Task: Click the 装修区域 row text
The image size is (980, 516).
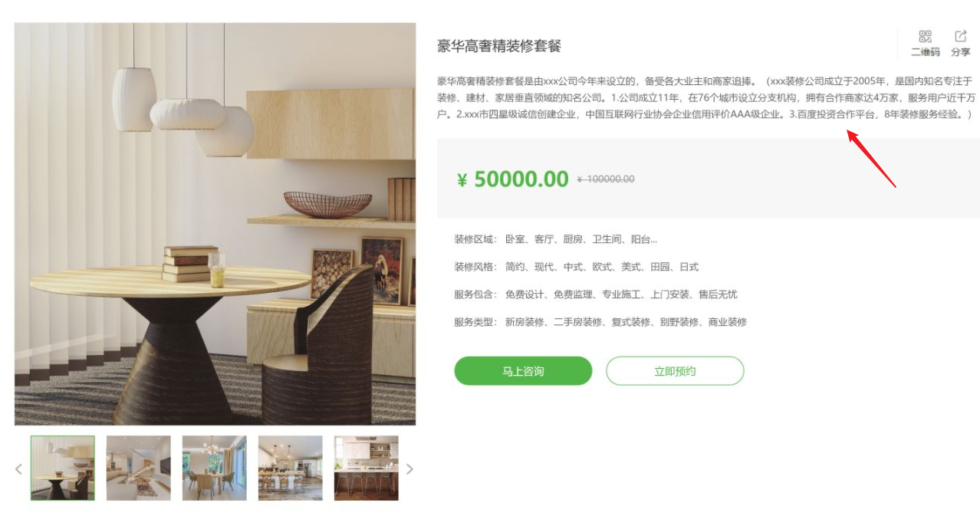Action: 556,239
